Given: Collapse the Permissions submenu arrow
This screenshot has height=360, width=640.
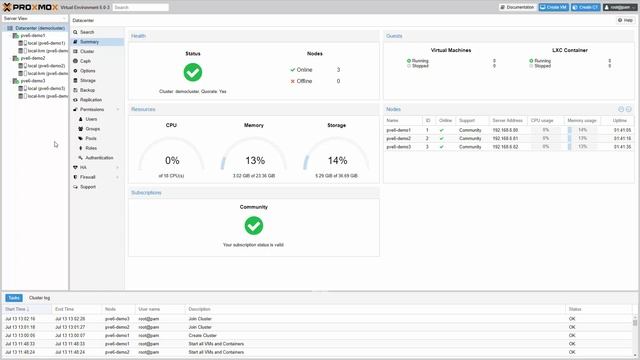Looking at the screenshot, I should [x=118, y=109].
